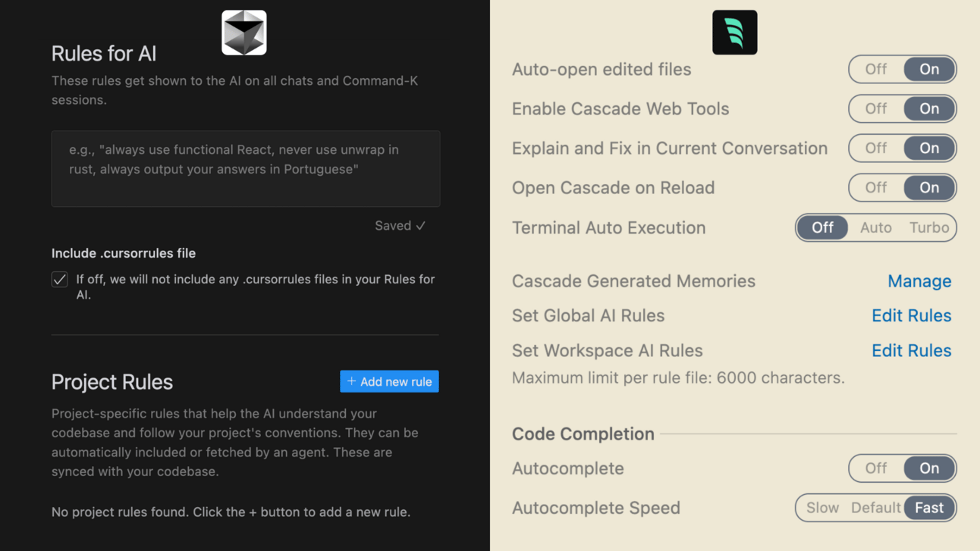Click the Cursor app logo icon
The height and width of the screenshot is (551, 980).
243,33
